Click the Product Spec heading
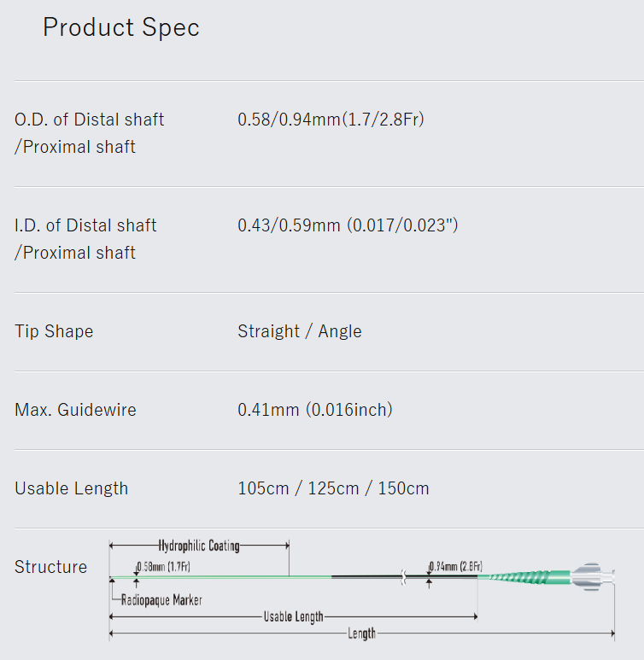644x660 pixels. click(x=121, y=28)
